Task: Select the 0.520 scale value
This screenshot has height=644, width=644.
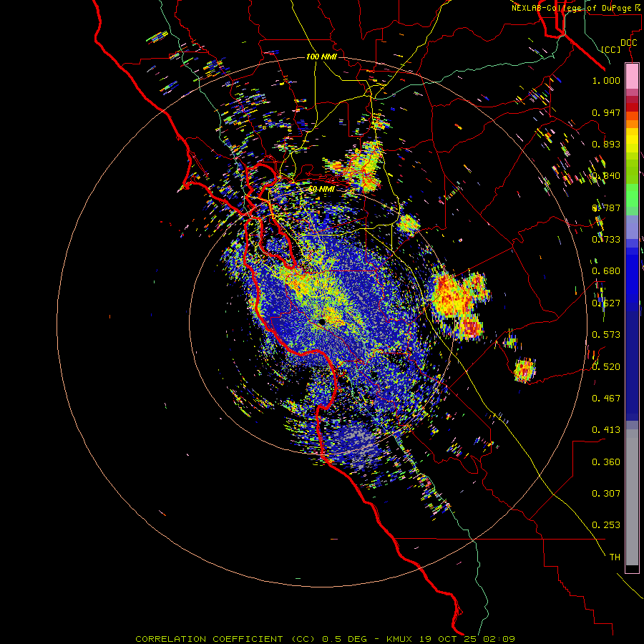Action: pyautogui.click(x=606, y=367)
